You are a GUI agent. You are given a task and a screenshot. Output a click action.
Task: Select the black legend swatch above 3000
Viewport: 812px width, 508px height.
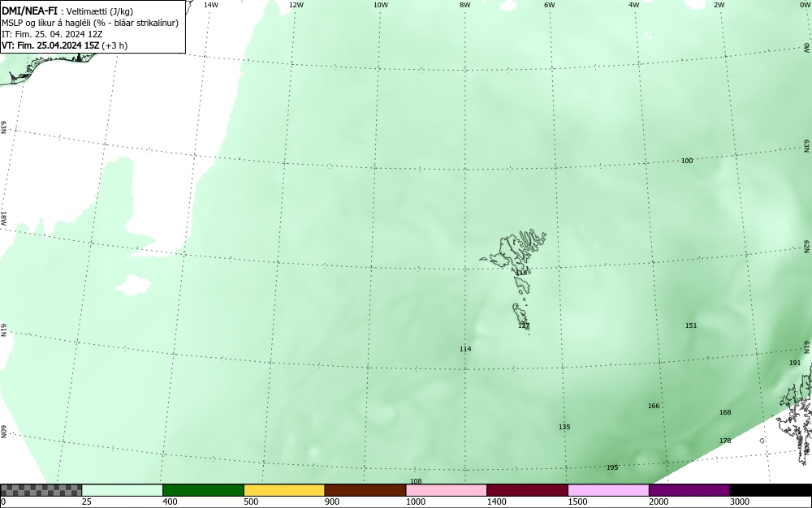[771, 490]
